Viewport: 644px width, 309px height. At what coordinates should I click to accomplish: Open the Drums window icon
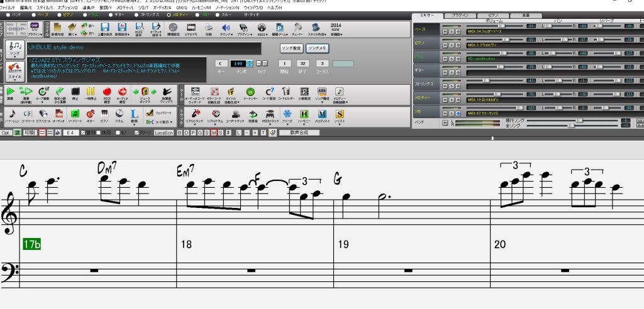119,115
